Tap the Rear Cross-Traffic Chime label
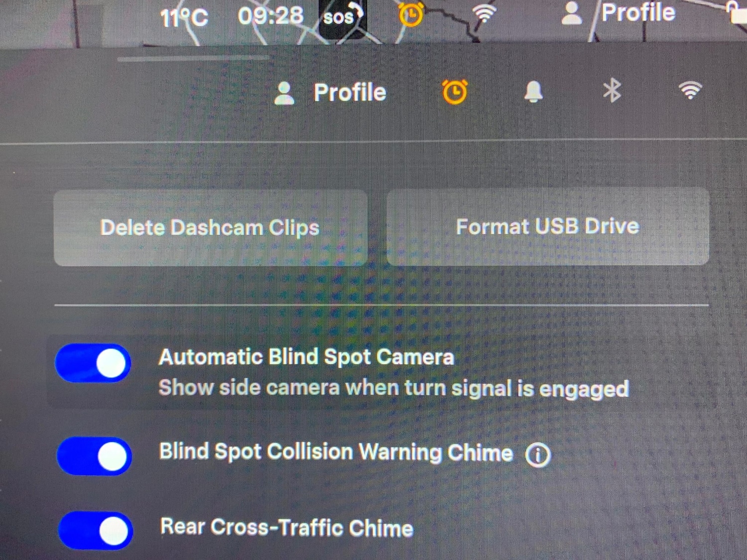Viewport: 747px width, 560px height. (x=287, y=527)
